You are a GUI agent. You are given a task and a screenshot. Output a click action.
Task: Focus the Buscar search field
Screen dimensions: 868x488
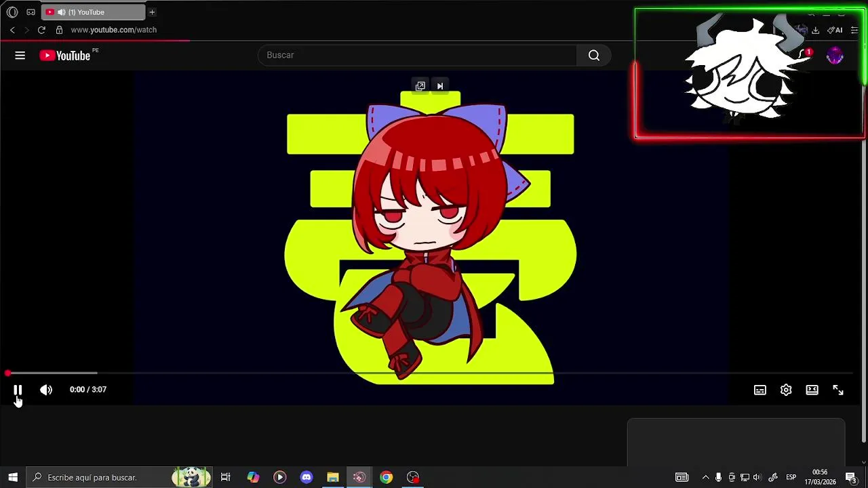[417, 55]
